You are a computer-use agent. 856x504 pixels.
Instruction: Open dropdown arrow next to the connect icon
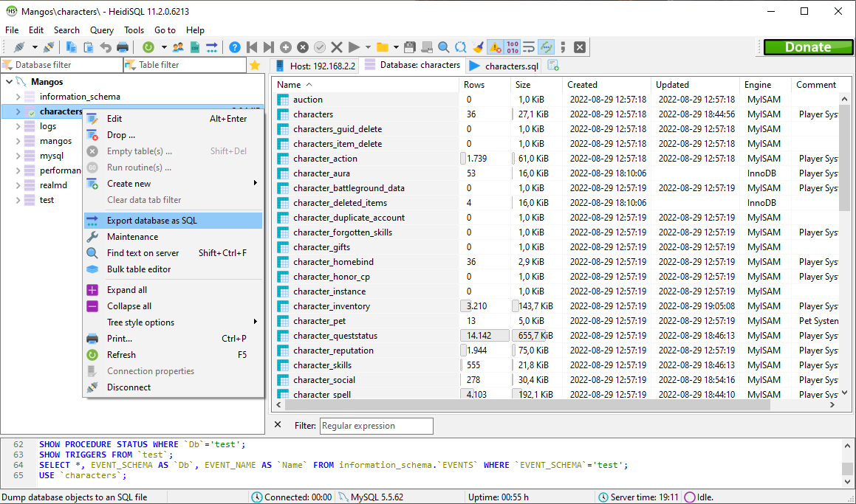click(x=35, y=47)
